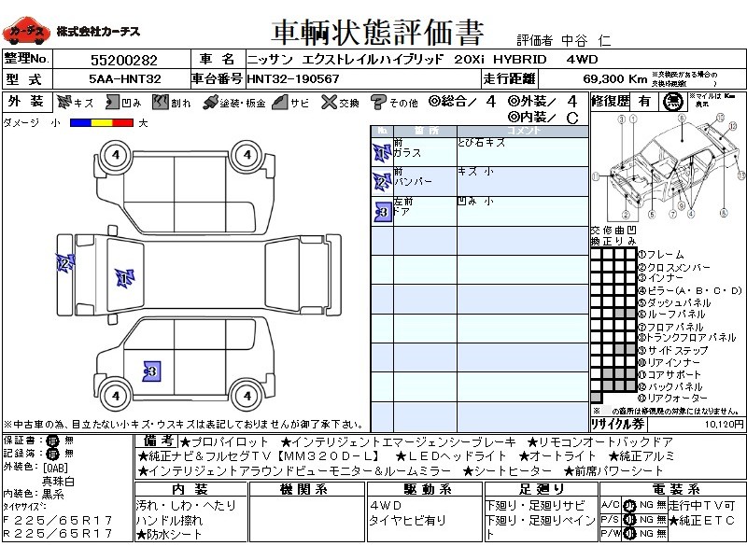Click the crack (割れ) legend icon
The image size is (747, 560).
pyautogui.click(x=159, y=102)
